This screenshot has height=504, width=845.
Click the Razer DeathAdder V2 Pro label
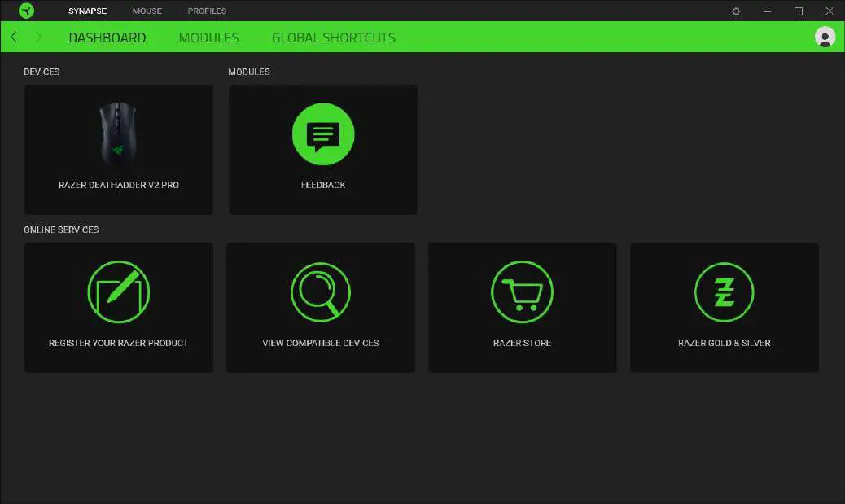point(119,185)
